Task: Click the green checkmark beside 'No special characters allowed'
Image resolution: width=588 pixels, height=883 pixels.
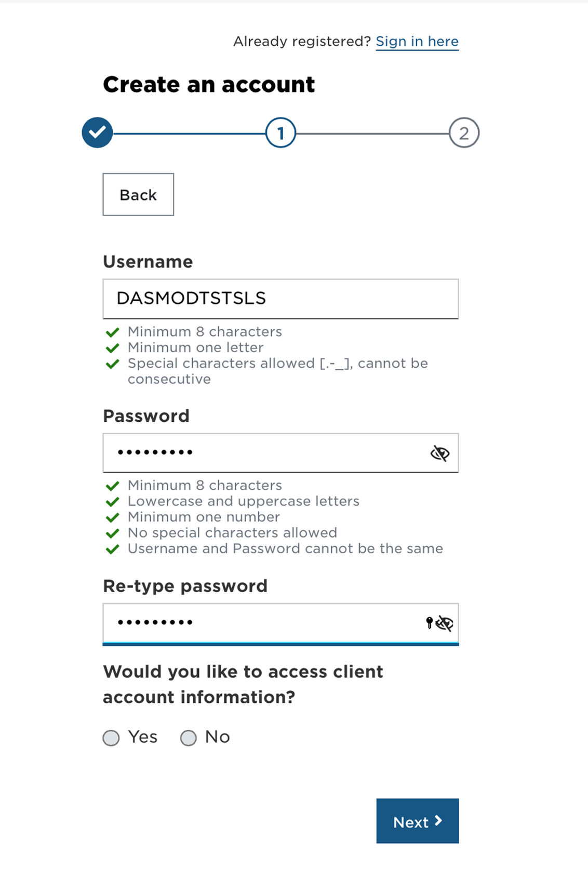Action: coord(113,533)
